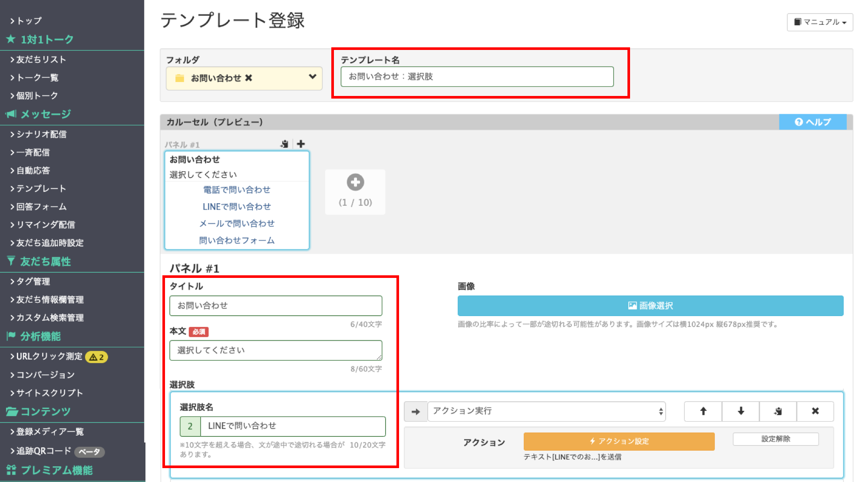Click 問い合わせフォーム in the preview
Screen dimensions: 868x482
coord(237,241)
